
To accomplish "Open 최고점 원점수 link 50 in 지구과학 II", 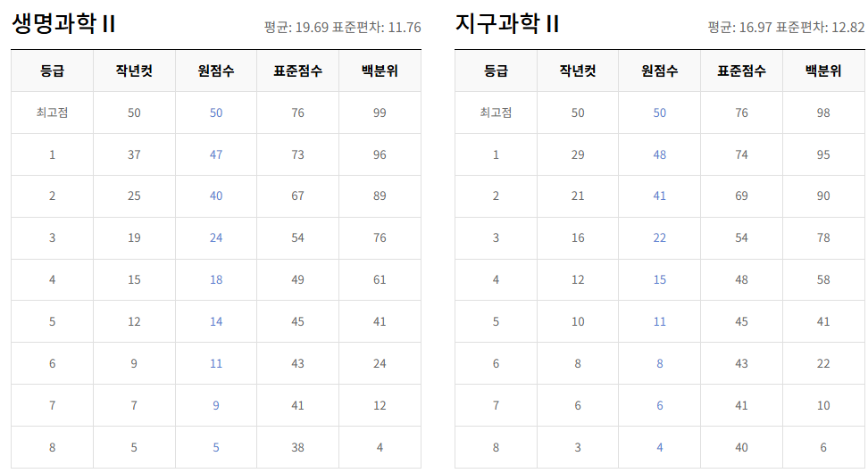I will click(660, 112).
